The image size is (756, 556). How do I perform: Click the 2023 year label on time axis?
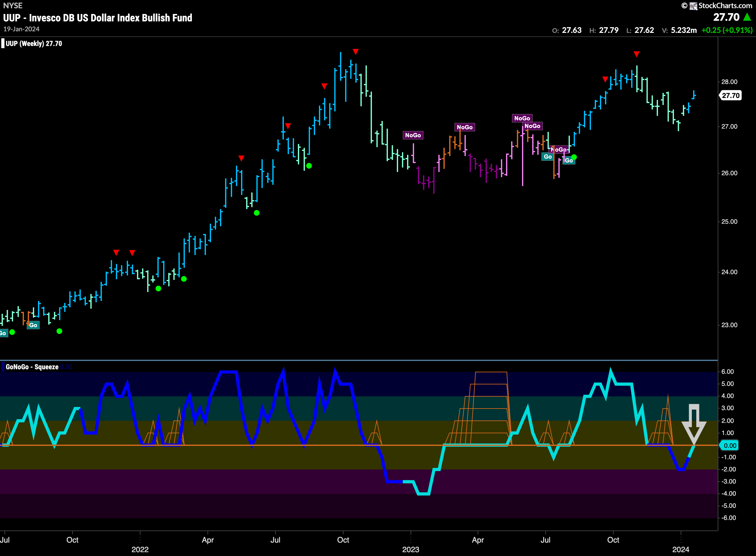(x=411, y=549)
